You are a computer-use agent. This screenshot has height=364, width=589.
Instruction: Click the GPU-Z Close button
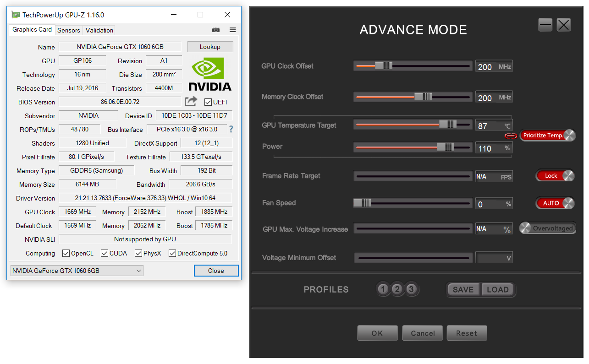click(216, 271)
